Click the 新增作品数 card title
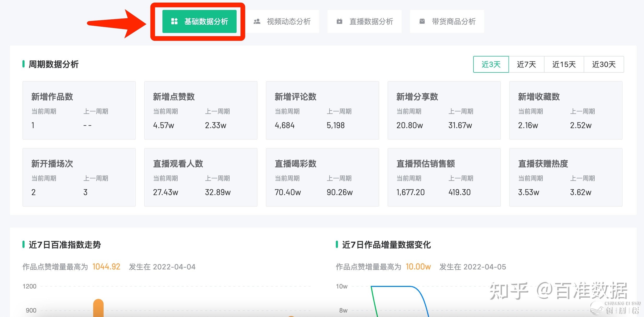The width and height of the screenshot is (644, 317). (x=52, y=97)
